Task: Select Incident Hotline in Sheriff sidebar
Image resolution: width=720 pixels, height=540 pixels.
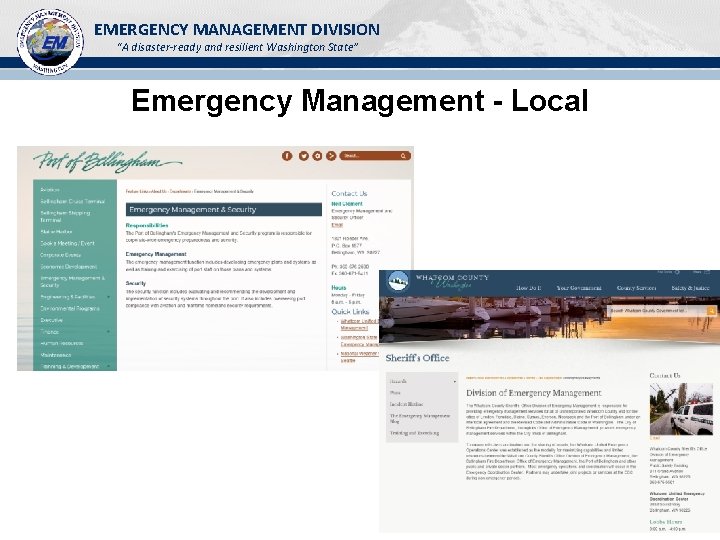Action: click(x=407, y=404)
